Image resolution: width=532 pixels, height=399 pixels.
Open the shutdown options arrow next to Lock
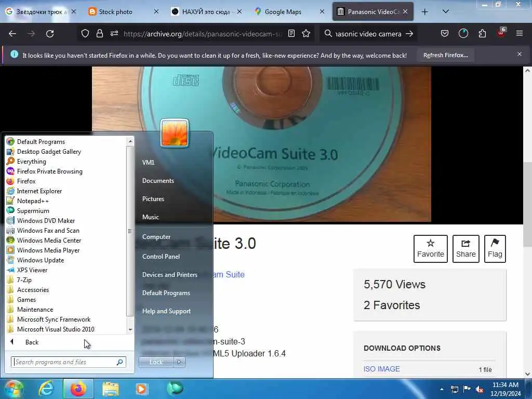[x=179, y=362]
